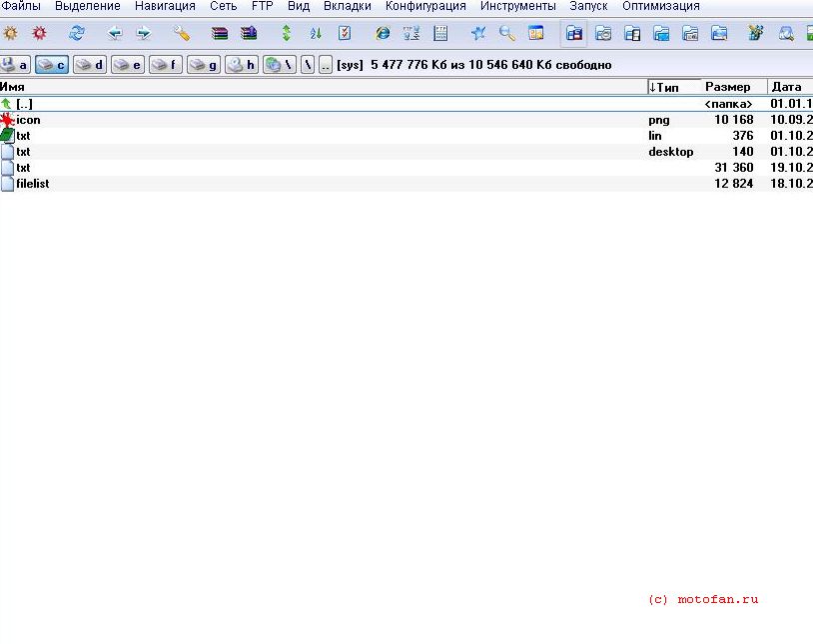
Task: Click the FTP connect icon
Action: tap(411, 34)
